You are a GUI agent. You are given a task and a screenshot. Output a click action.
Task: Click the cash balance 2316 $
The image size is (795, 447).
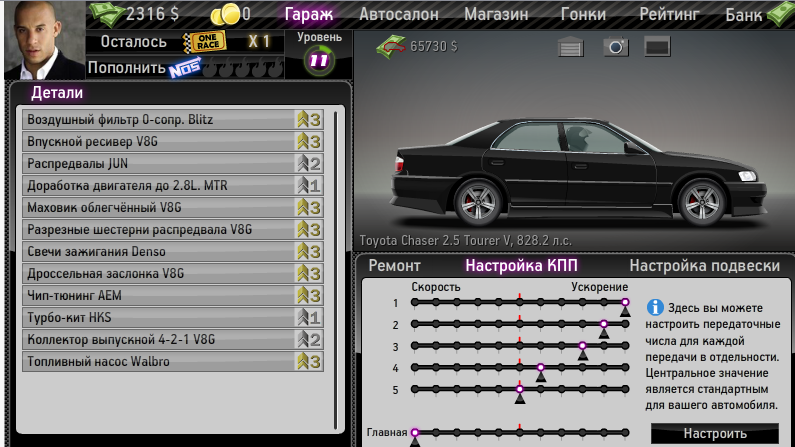click(x=152, y=14)
